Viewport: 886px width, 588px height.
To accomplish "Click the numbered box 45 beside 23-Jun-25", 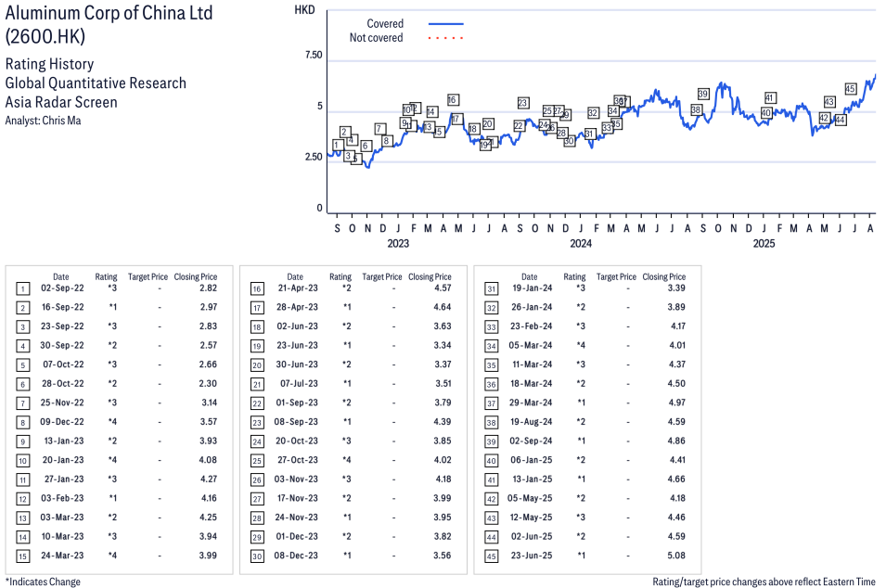I will pos(492,556).
